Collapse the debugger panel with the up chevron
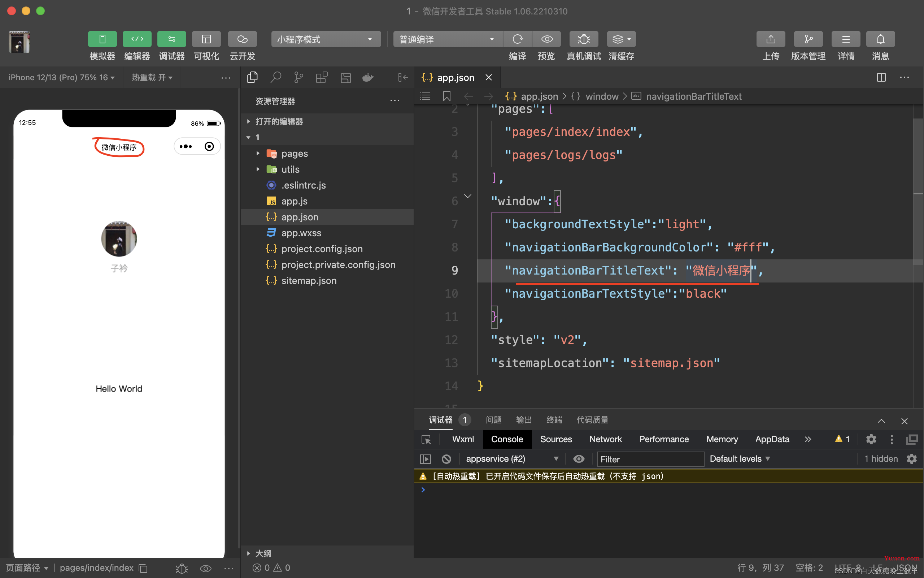924x578 pixels. point(881,421)
